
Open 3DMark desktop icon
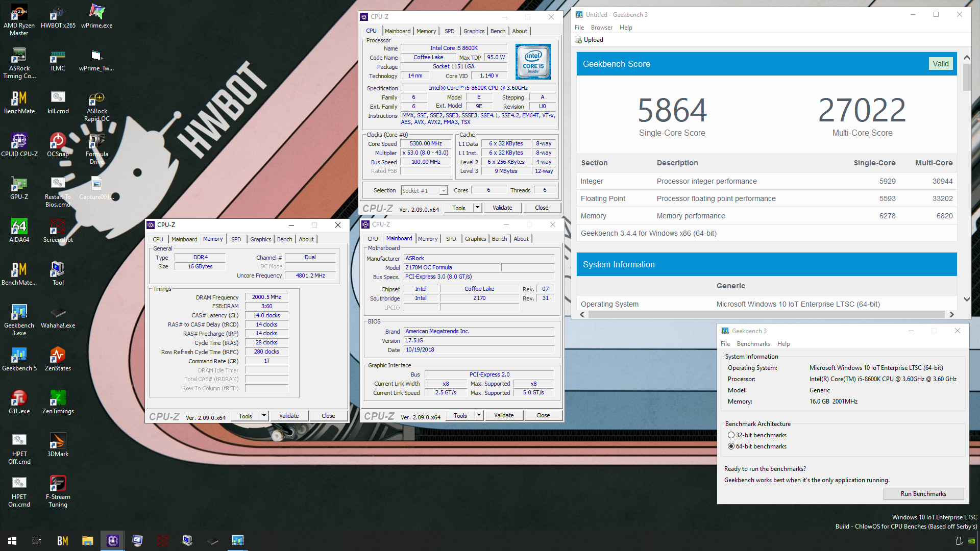pos(58,445)
